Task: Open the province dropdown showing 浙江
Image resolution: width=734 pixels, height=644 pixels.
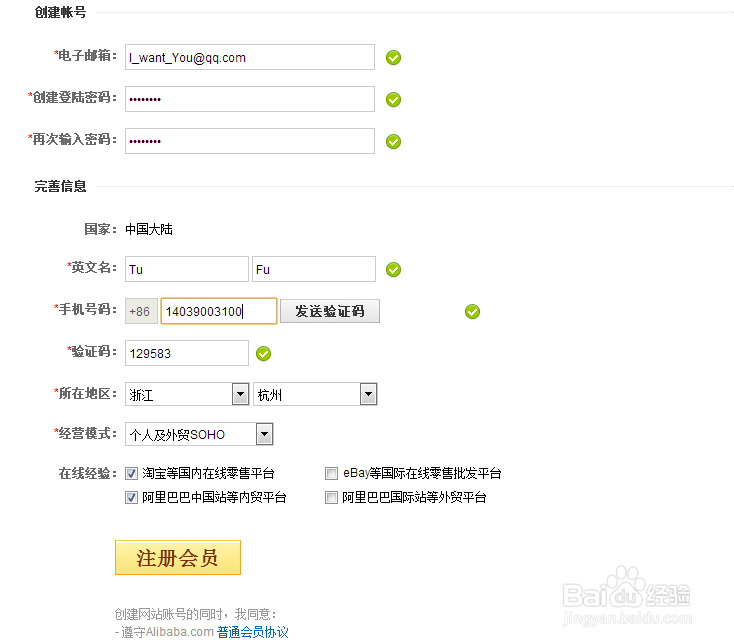Action: (187, 394)
